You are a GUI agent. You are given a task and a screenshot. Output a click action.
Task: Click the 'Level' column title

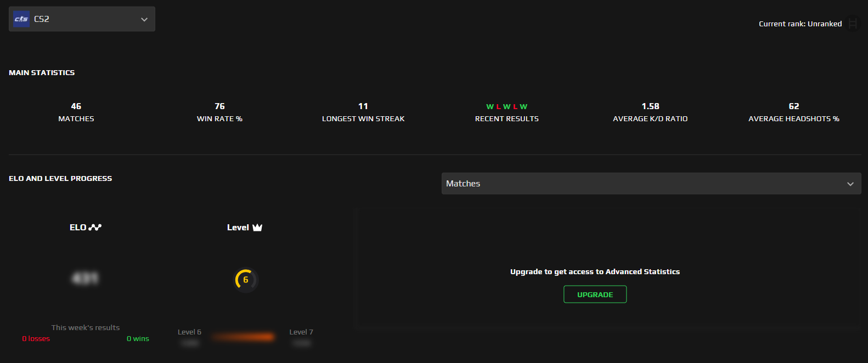pyautogui.click(x=238, y=228)
